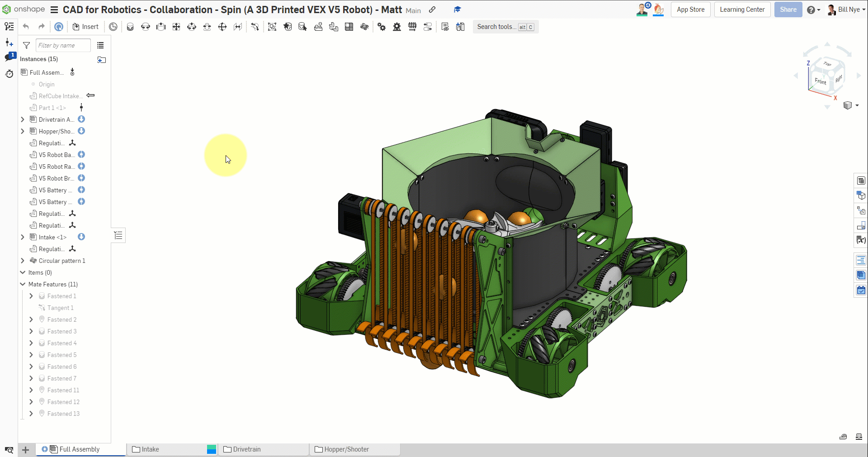Click the Gear relation tool icon
The width and height of the screenshot is (868, 457).
382,27
